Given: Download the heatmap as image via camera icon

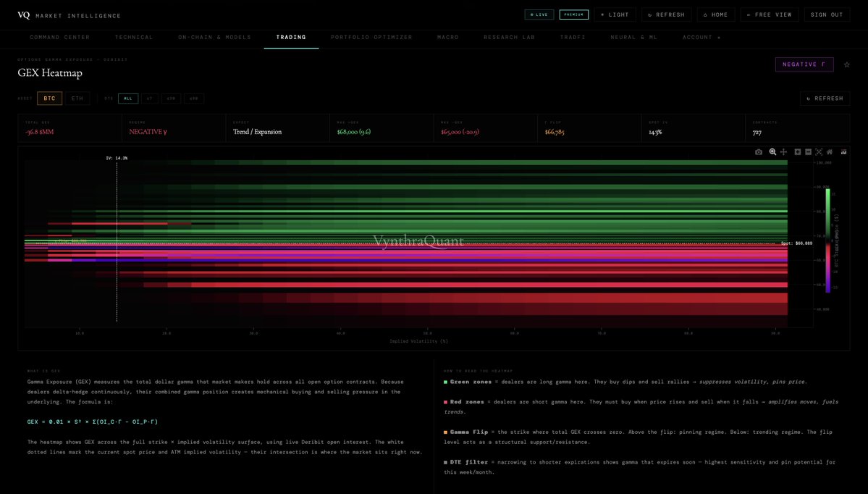Looking at the screenshot, I should 759,151.
